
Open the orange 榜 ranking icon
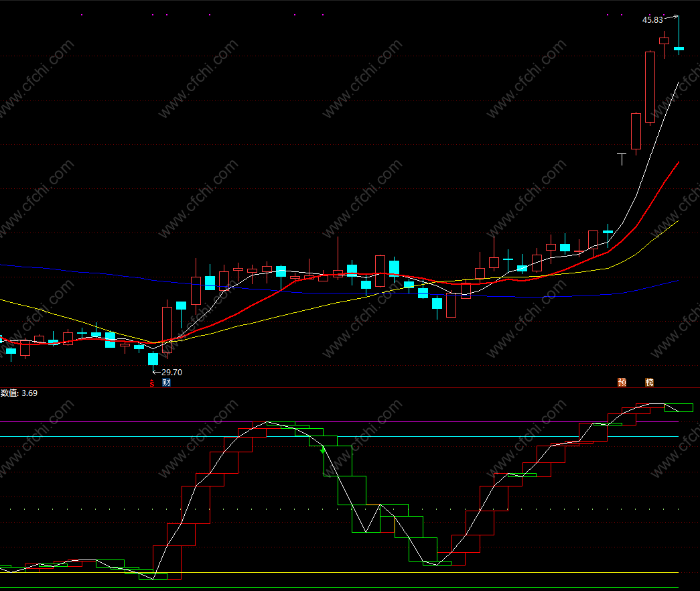(650, 383)
